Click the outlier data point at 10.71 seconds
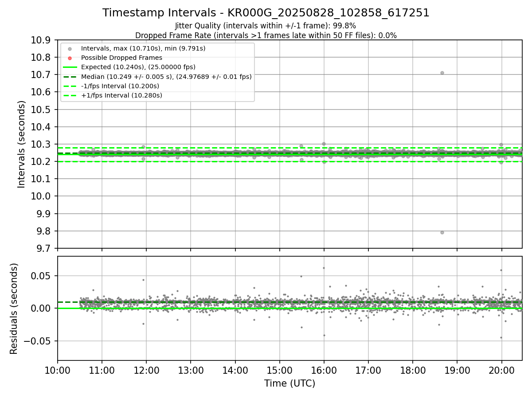This screenshot has width=532, height=399. pyautogui.click(x=442, y=73)
